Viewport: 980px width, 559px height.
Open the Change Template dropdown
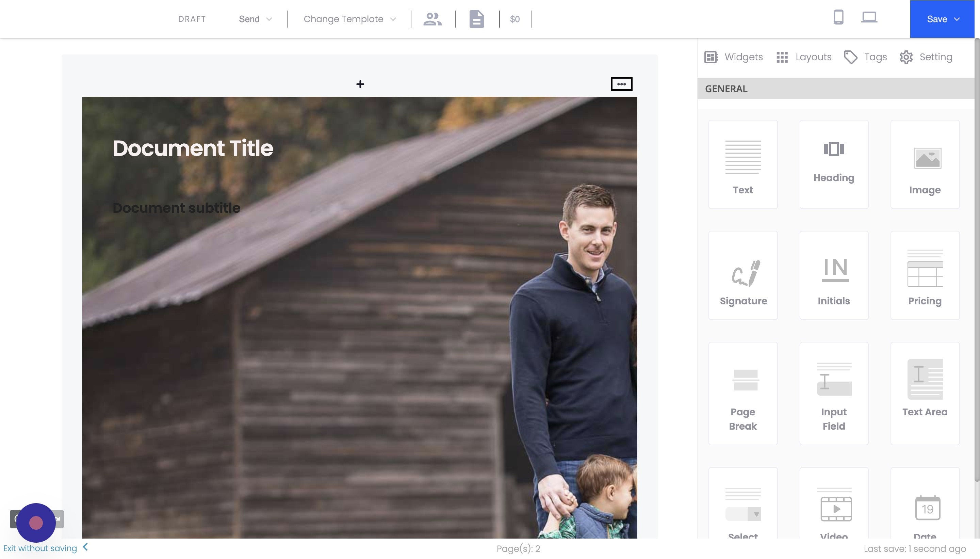[x=348, y=18]
